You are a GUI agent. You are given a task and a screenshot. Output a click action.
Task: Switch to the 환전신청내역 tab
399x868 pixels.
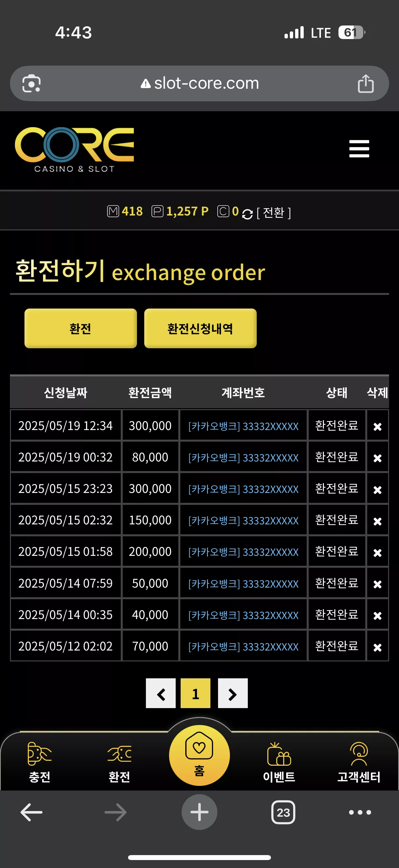pos(200,328)
